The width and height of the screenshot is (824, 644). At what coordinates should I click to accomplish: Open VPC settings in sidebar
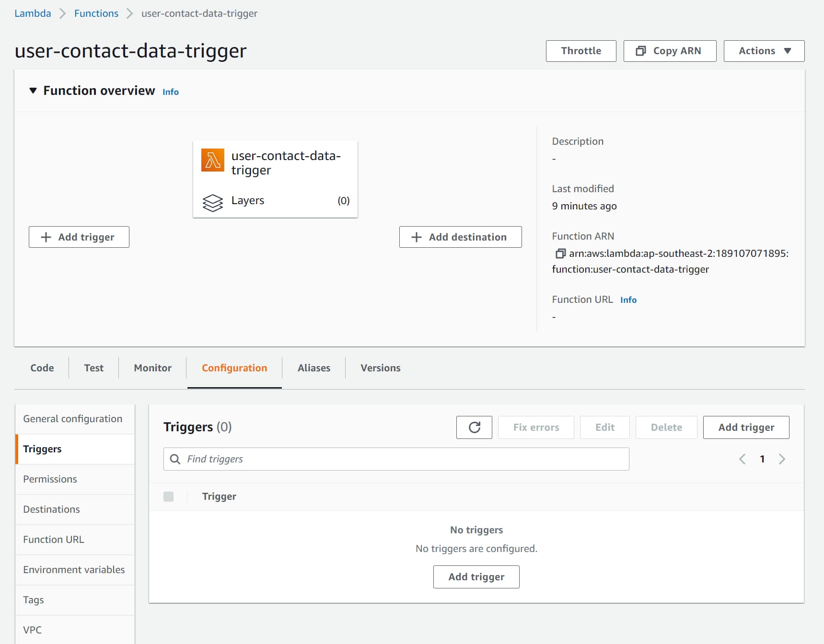(75, 630)
